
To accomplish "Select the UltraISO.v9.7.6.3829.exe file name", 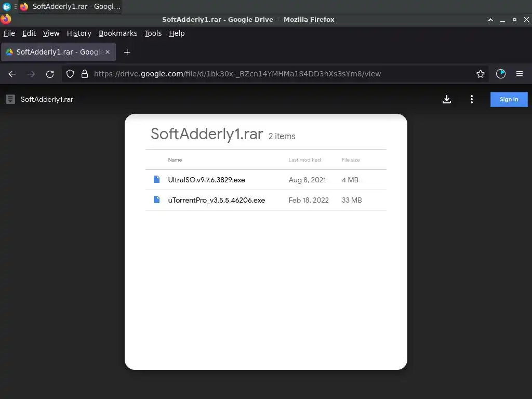I will point(206,180).
